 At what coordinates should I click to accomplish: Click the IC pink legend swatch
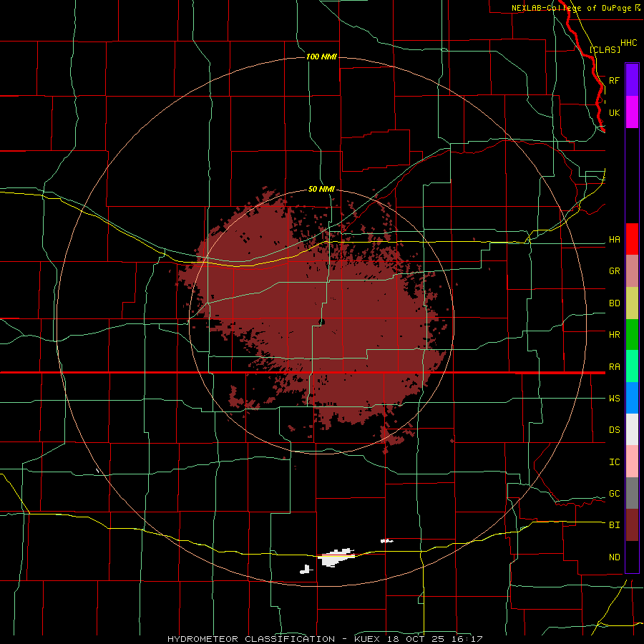[x=632, y=462]
